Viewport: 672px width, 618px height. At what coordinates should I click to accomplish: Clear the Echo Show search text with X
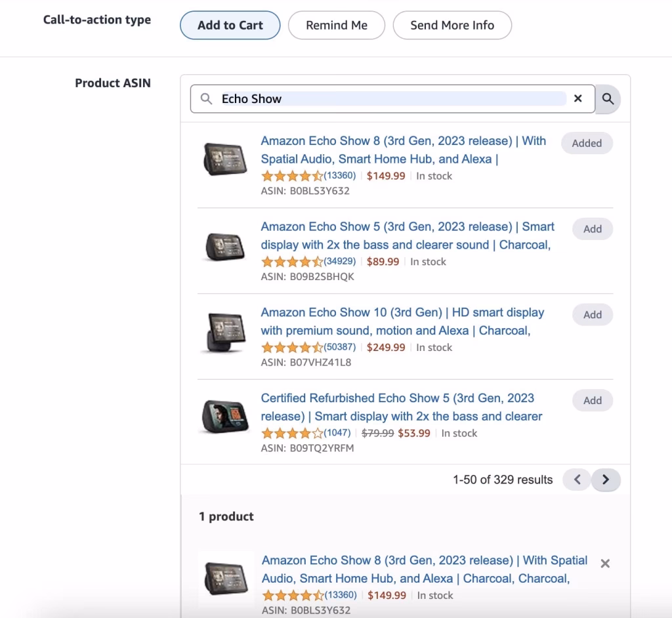click(x=577, y=98)
